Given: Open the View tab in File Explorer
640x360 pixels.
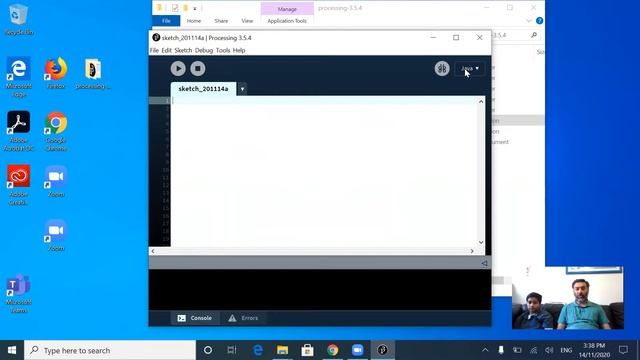Looking at the screenshot, I should point(247,21).
